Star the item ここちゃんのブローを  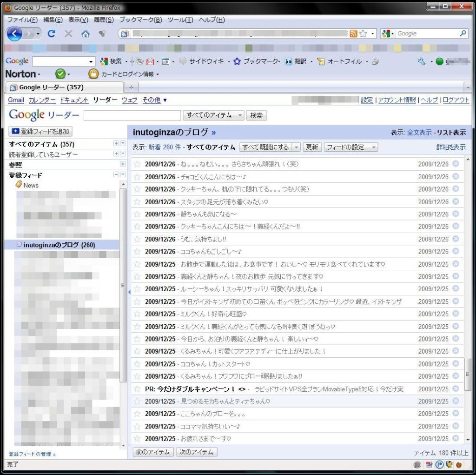137,414
